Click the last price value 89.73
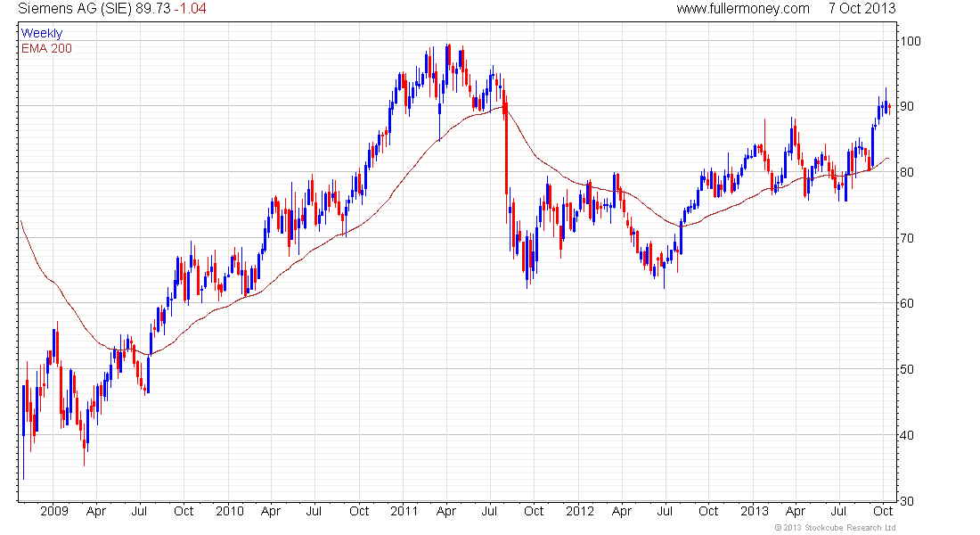Screen dimensions: 980x535 point(152,8)
